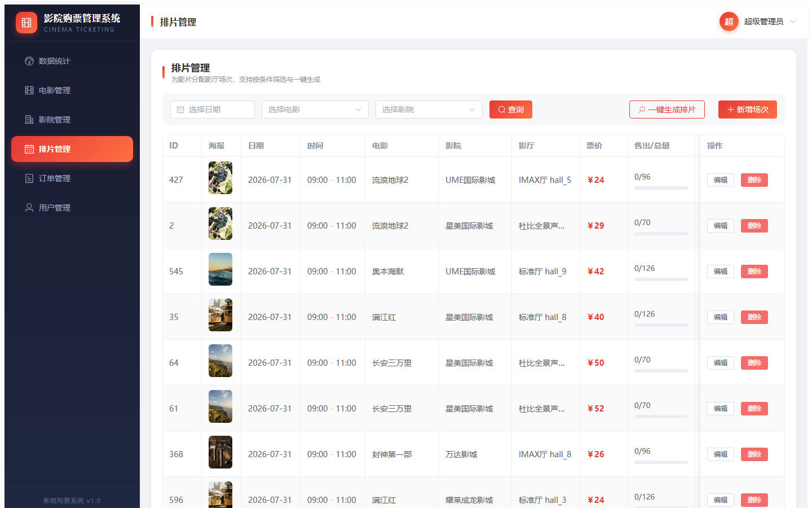Go to 电影管理 in sidebar
Image resolution: width=812 pixels, height=508 pixels.
coord(72,90)
